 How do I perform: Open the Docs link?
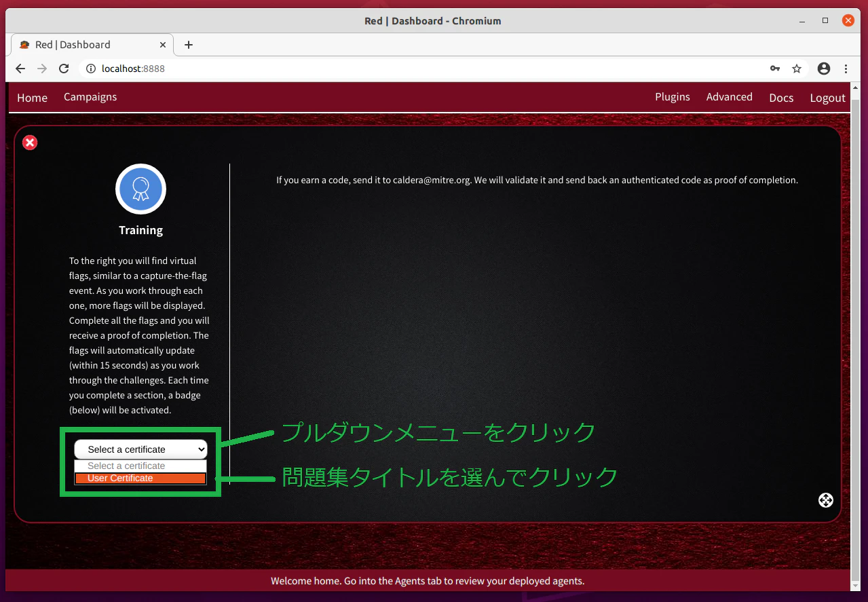pos(781,98)
